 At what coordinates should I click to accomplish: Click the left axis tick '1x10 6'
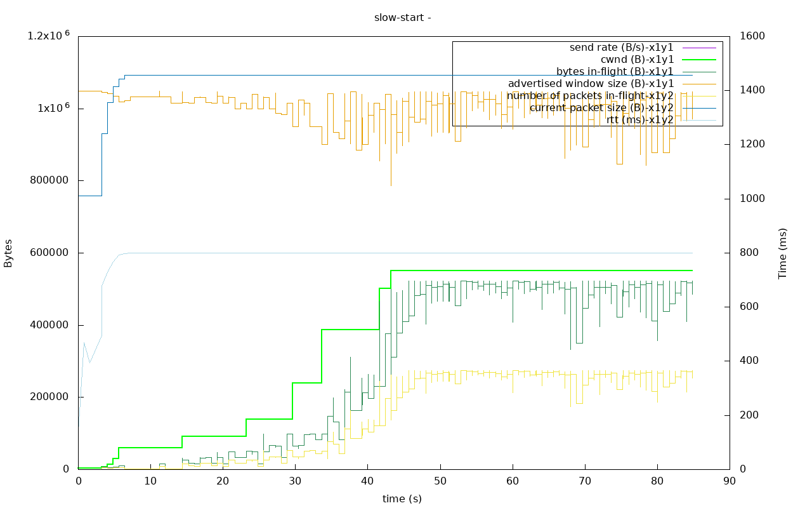click(54, 107)
